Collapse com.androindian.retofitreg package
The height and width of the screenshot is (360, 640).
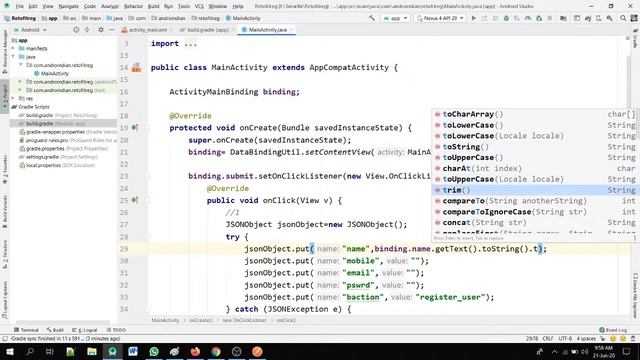(x=20, y=65)
